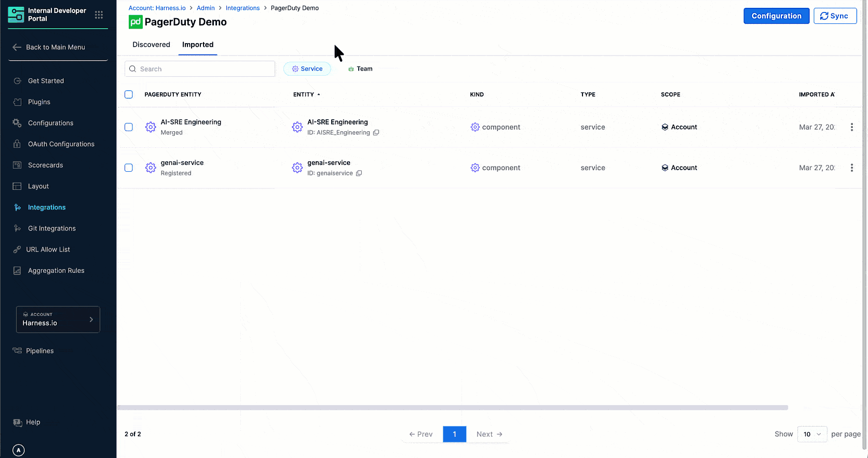Screen dimensions: 868x458
Task: Tick the select-all checkbox in table header
Action: (x=129, y=94)
